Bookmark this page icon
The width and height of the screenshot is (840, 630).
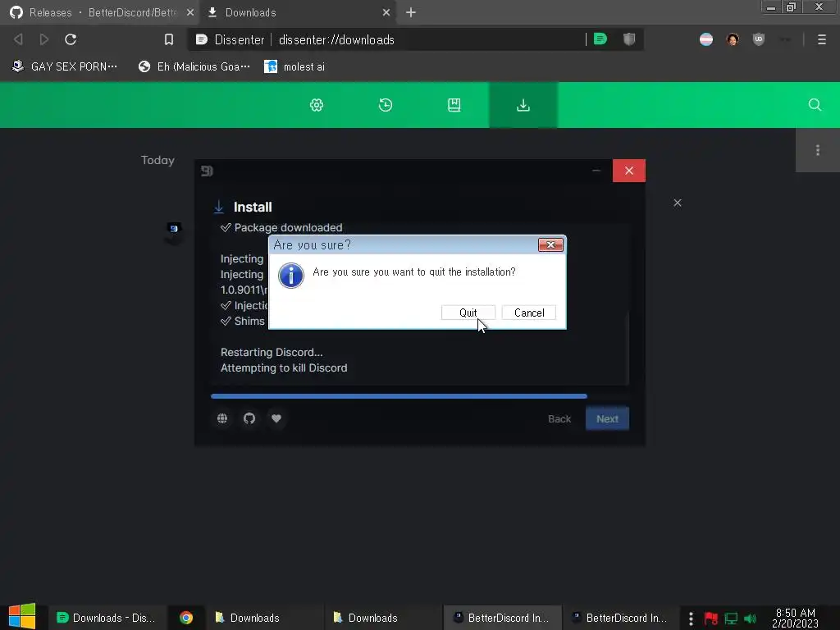169,39
